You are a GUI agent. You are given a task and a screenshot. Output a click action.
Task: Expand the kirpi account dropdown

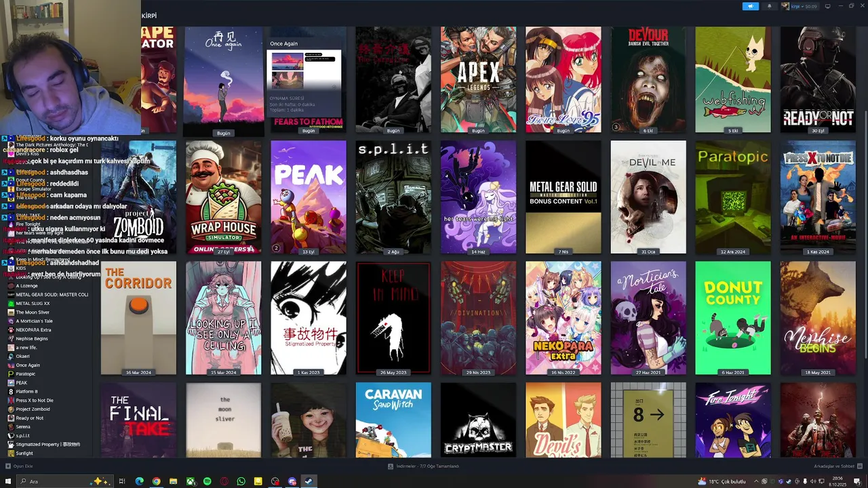point(800,6)
